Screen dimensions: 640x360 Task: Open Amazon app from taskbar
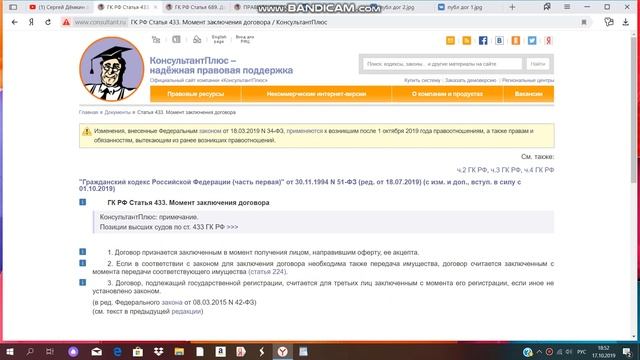[220, 352]
